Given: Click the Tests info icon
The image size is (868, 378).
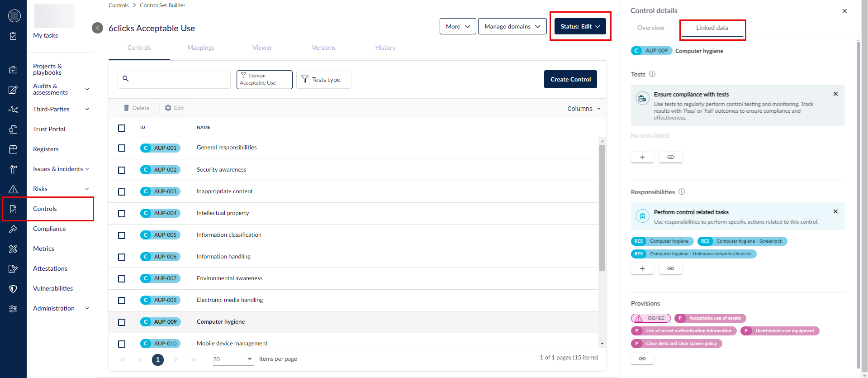Looking at the screenshot, I should coord(652,74).
